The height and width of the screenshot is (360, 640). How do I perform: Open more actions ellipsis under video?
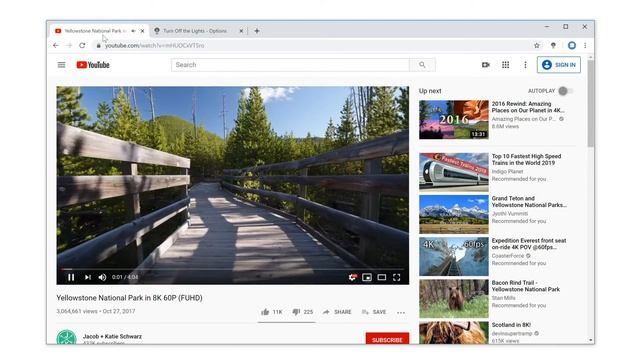(x=401, y=312)
